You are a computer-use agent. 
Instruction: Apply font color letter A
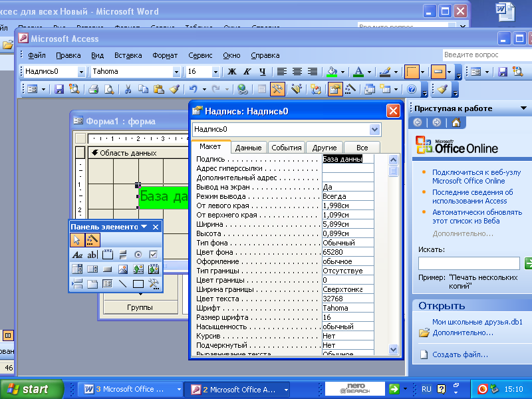[358, 72]
